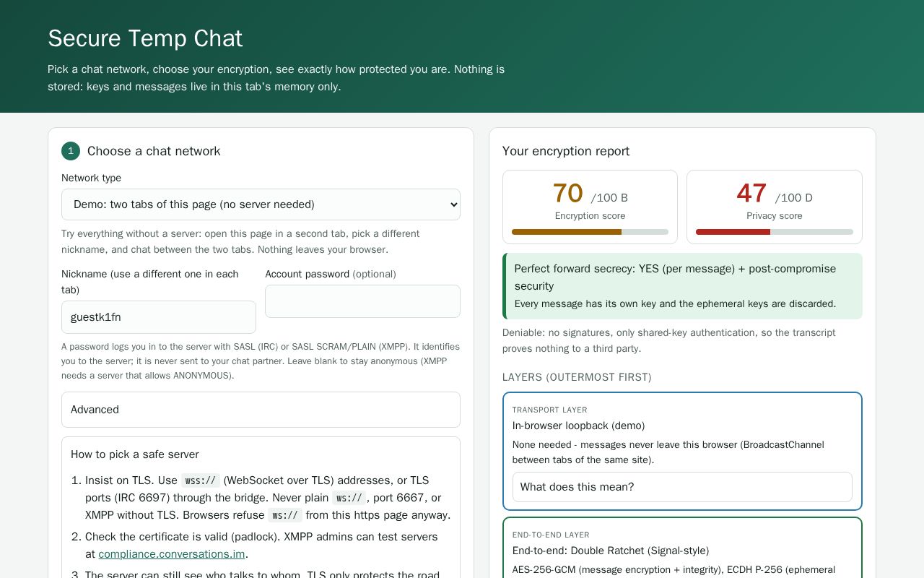Click the Nickname input field
Viewport: 924px width, 578px height.
[159, 317]
